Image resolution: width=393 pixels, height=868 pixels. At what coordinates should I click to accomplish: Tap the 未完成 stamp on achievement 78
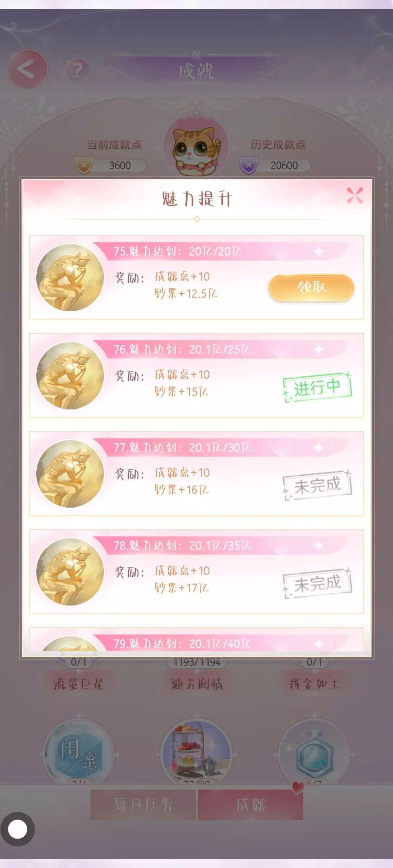(x=317, y=583)
